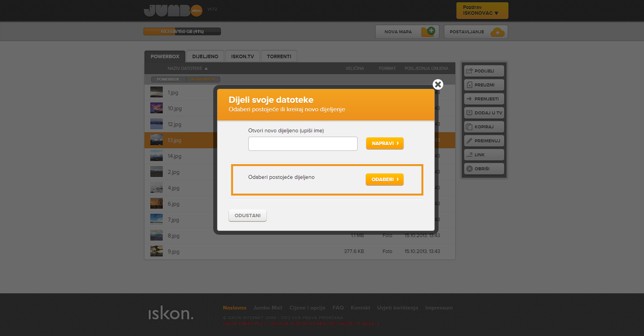This screenshot has height=336, width=644.
Task: Select the 12.jpg thumbnail
Action: tap(157, 124)
